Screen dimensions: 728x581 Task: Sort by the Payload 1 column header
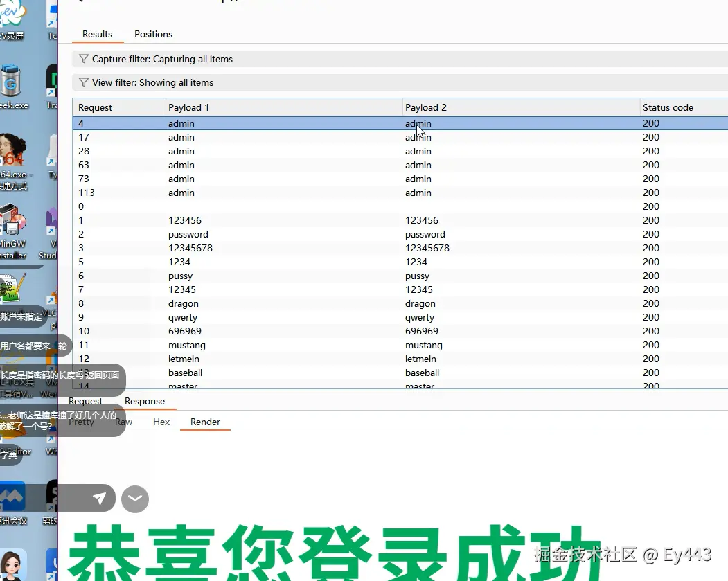tap(284, 107)
